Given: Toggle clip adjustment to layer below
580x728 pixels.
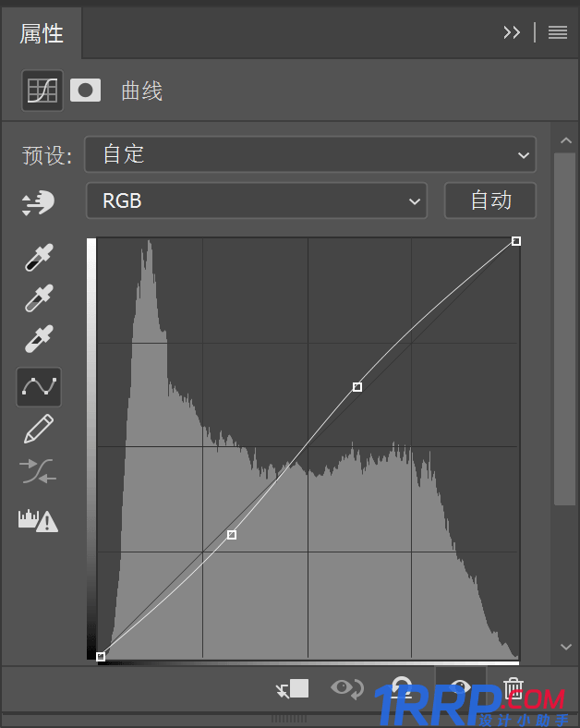Looking at the screenshot, I should tap(294, 689).
